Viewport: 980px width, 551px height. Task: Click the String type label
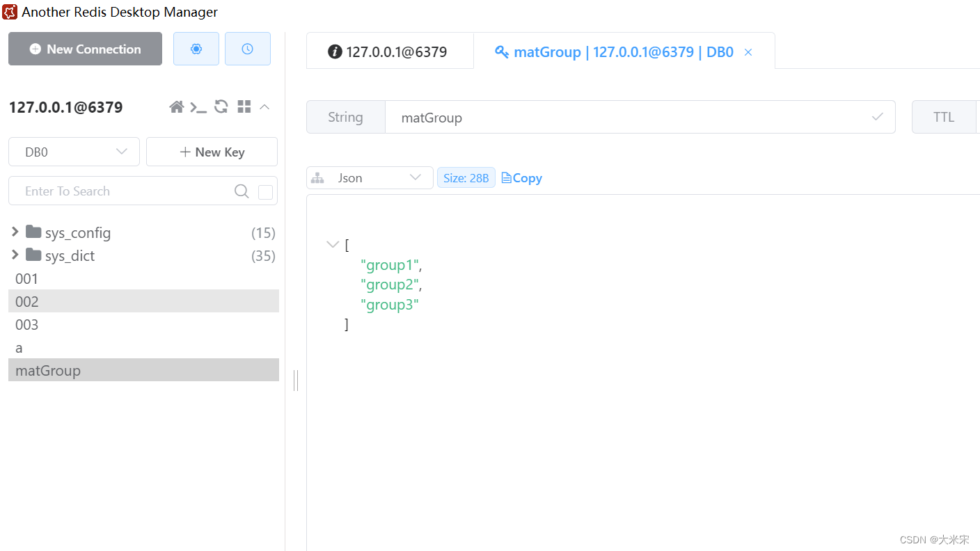tap(346, 117)
